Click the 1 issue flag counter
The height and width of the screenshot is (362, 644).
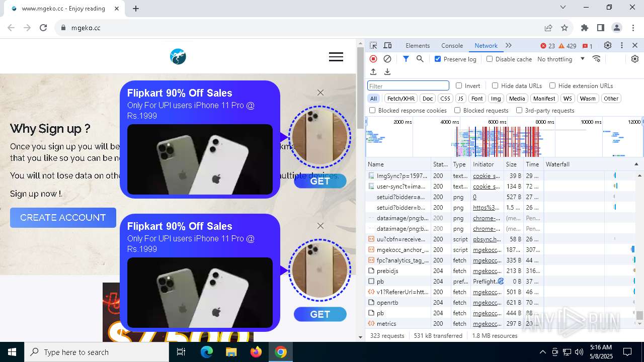point(587,46)
